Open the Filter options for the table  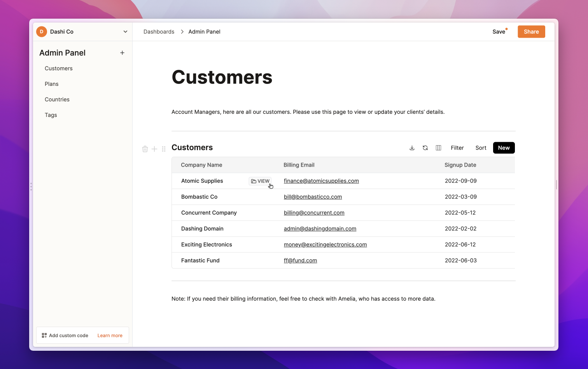click(457, 148)
